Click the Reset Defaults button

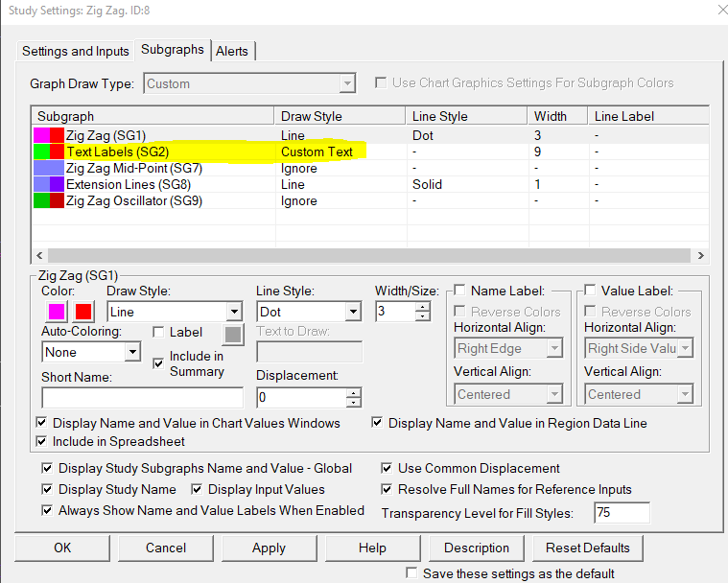588,548
